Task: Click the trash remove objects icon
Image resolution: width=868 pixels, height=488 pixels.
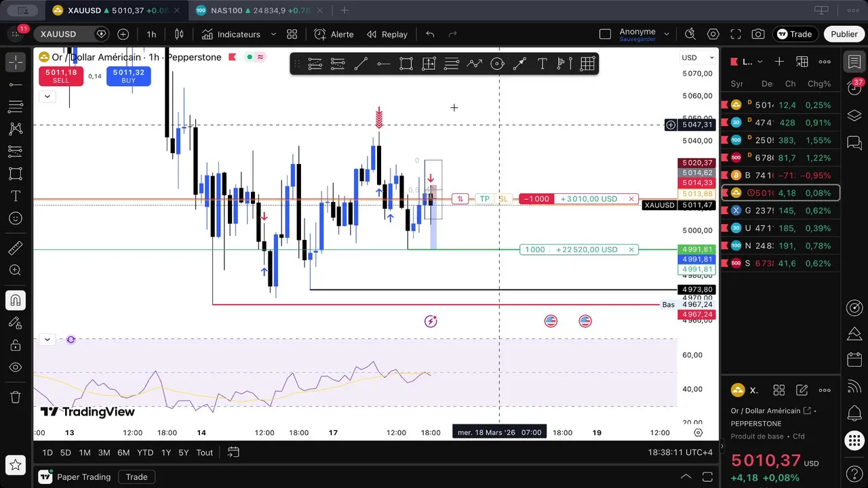Action: tap(15, 397)
